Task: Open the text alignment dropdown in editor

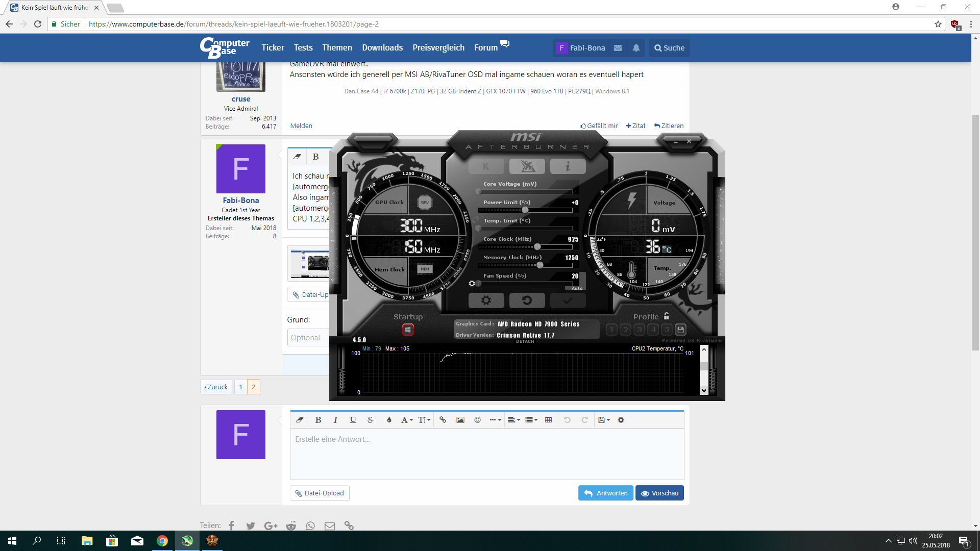Action: pos(514,420)
